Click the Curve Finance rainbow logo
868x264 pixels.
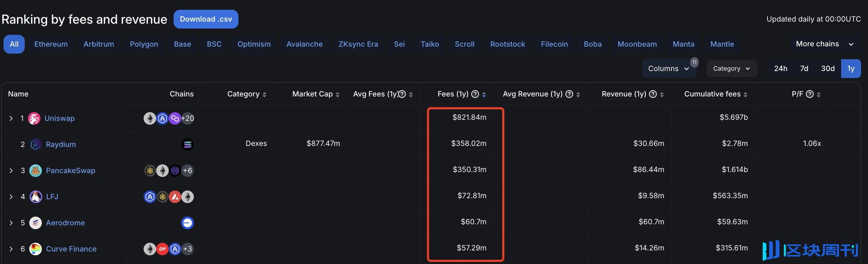tap(36, 249)
